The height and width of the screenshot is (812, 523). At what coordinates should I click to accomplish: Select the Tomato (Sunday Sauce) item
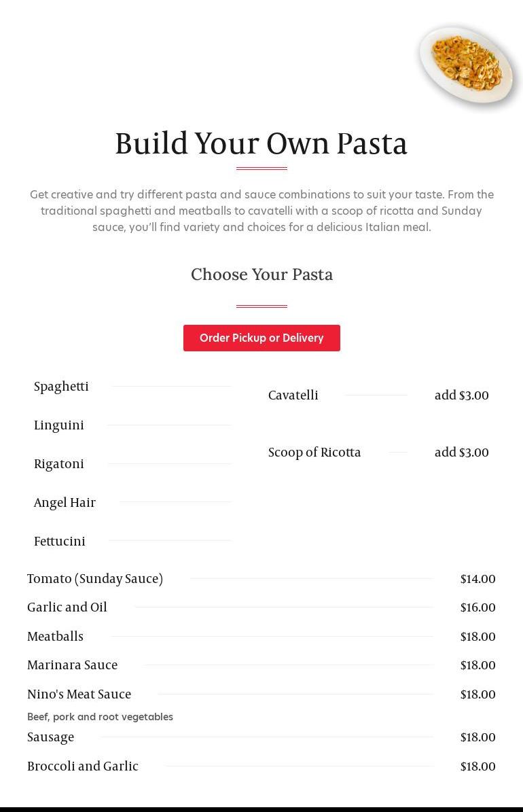(x=95, y=579)
